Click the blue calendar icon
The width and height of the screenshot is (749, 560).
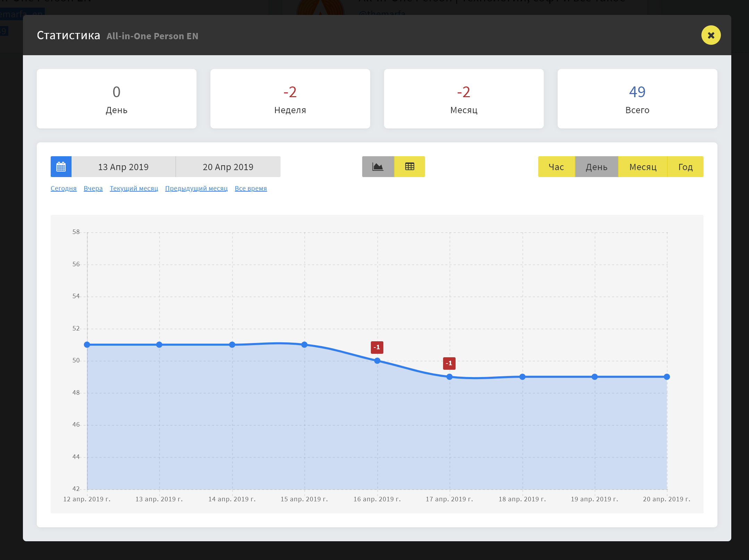pos(61,167)
